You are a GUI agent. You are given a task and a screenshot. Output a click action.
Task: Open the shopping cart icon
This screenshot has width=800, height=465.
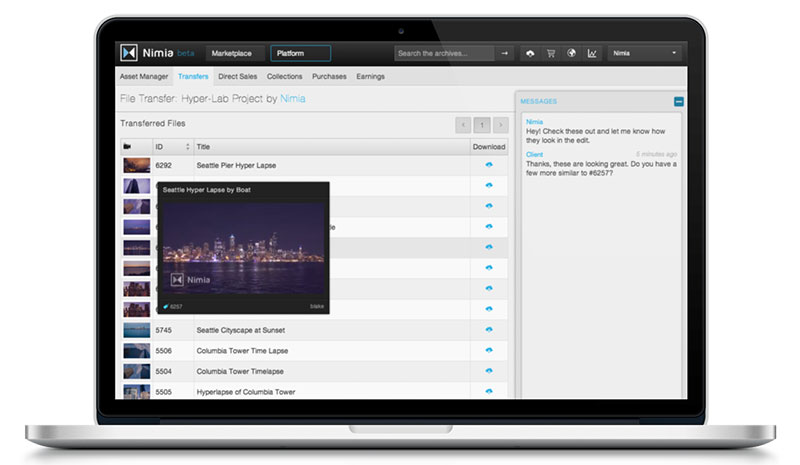click(x=551, y=53)
